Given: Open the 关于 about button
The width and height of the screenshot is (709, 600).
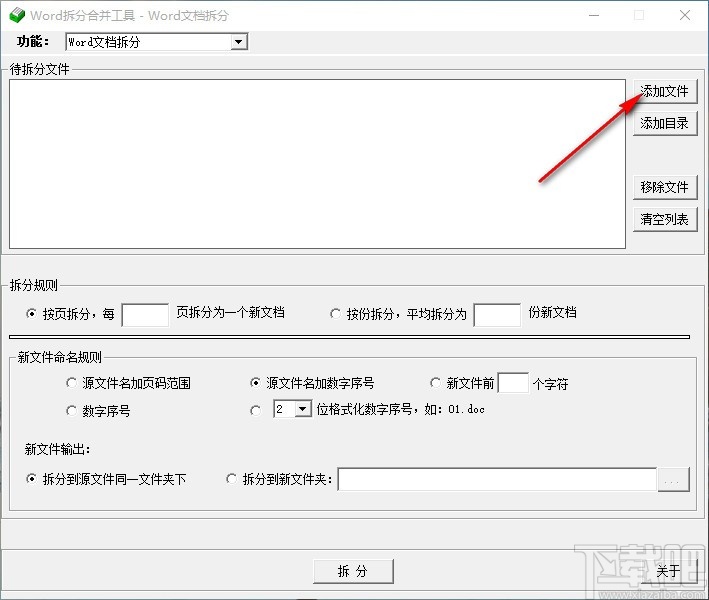Looking at the screenshot, I should point(670,571).
